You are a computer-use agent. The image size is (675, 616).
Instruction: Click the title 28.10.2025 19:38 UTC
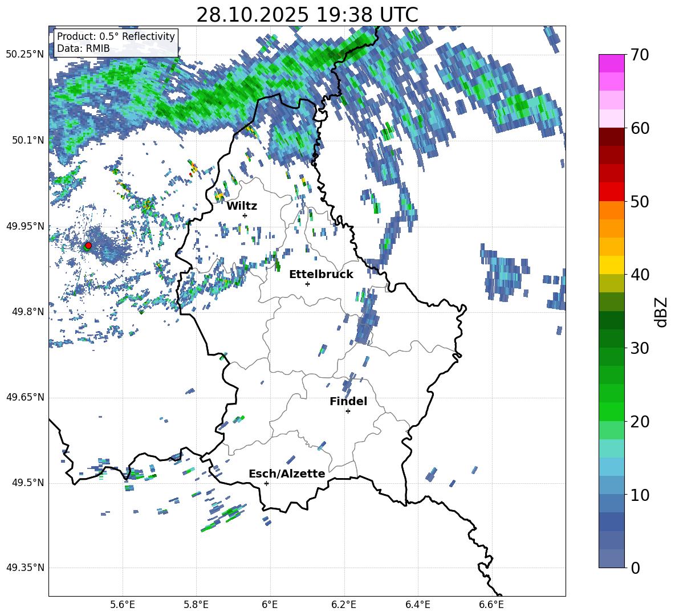coord(307,15)
